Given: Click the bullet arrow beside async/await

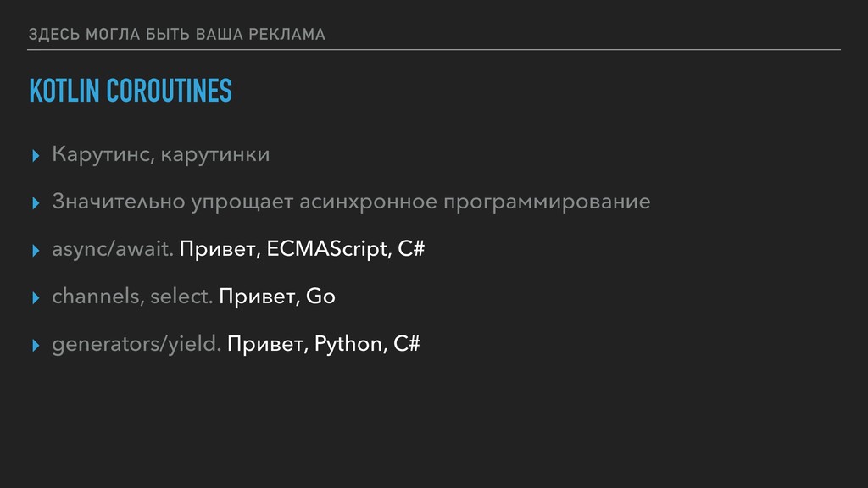Looking at the screenshot, I should click(x=36, y=251).
